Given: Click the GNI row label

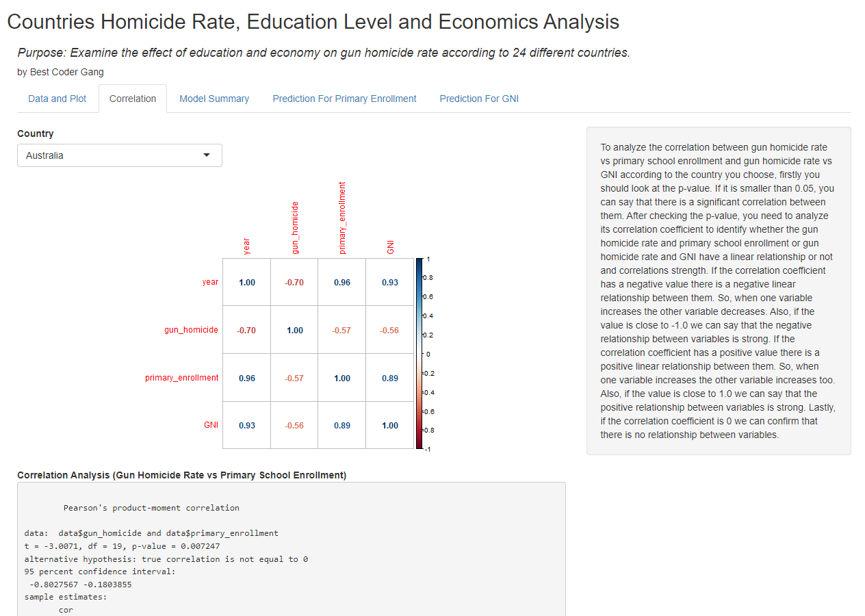Looking at the screenshot, I should (x=211, y=425).
